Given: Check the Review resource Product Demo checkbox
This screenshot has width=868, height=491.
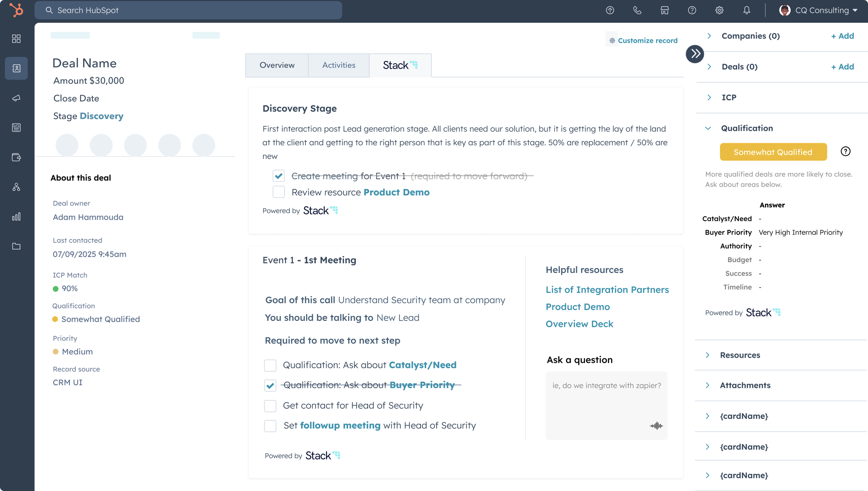Looking at the screenshot, I should point(278,192).
